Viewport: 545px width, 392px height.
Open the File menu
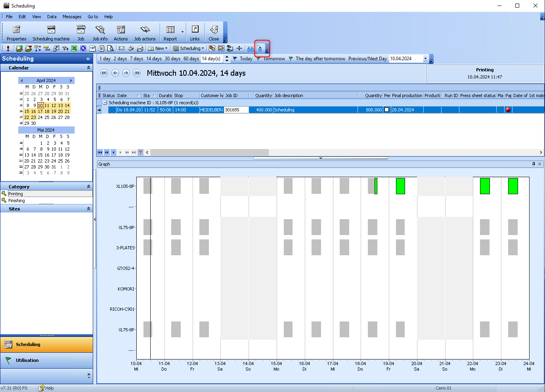click(9, 17)
